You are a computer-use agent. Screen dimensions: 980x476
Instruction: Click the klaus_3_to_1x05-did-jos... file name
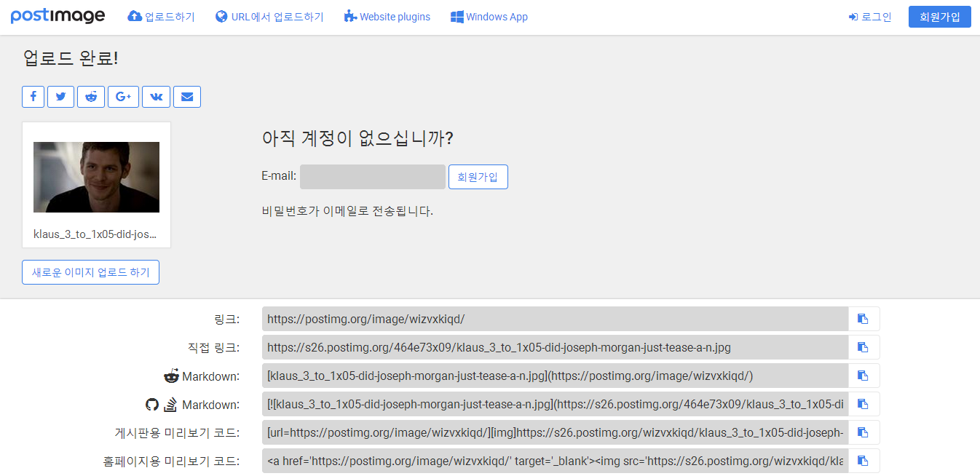tap(95, 234)
